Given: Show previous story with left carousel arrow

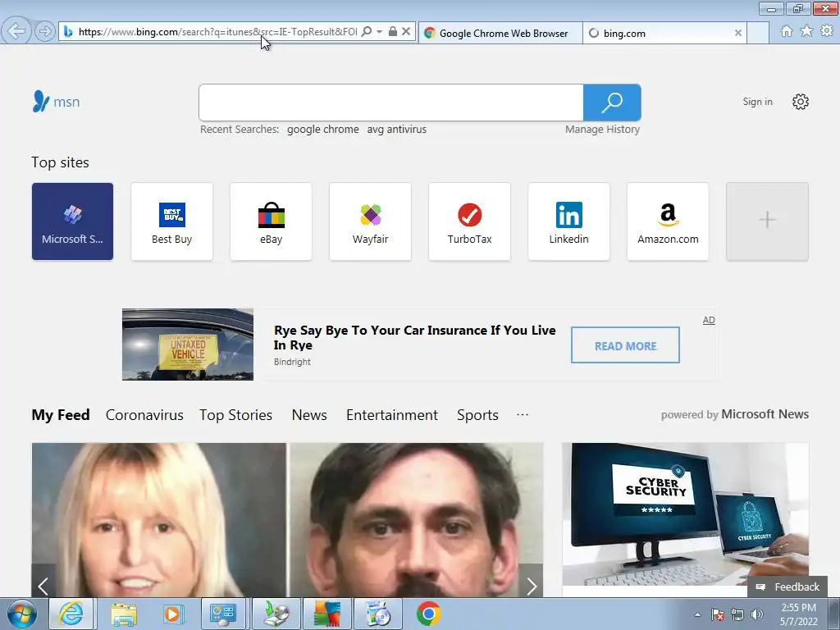Looking at the screenshot, I should click(43, 586).
